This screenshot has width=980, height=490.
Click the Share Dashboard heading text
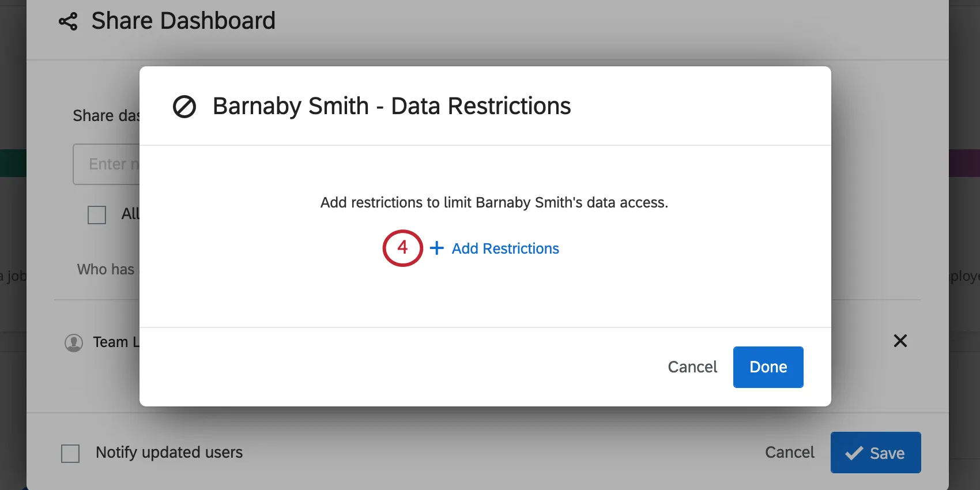(183, 21)
